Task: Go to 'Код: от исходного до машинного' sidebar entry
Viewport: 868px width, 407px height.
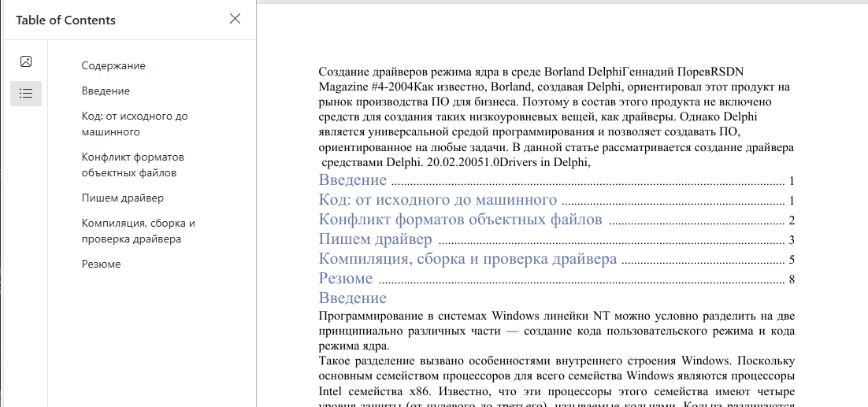Action: tap(135, 124)
